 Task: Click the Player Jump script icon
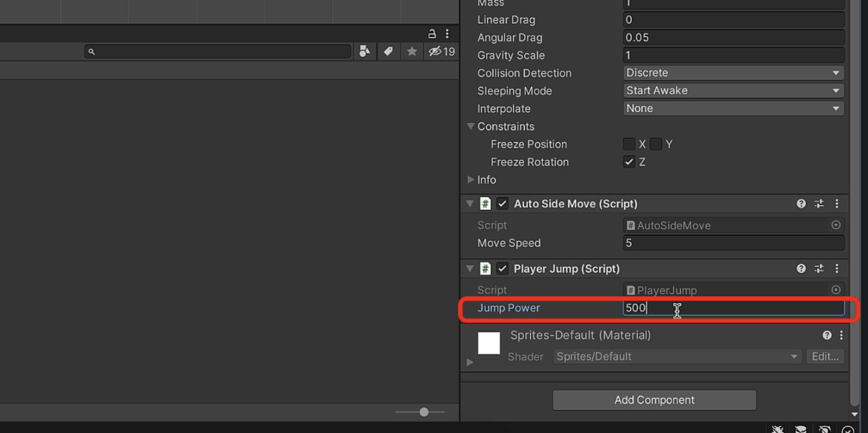coord(486,269)
